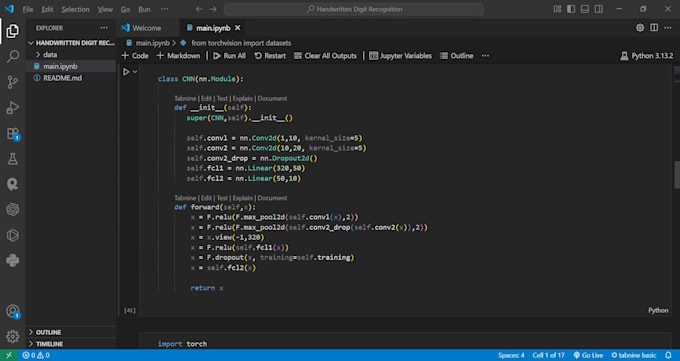Open run cell options dropdown arrow
This screenshot has height=361, width=680.
click(135, 72)
